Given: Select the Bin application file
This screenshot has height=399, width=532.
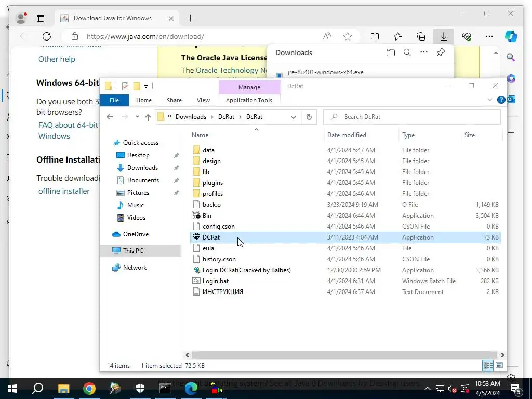Looking at the screenshot, I should pyautogui.click(x=207, y=216).
